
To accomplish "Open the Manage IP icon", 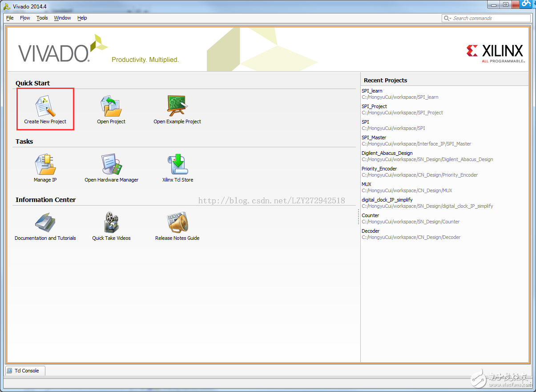I will pyautogui.click(x=45, y=165).
